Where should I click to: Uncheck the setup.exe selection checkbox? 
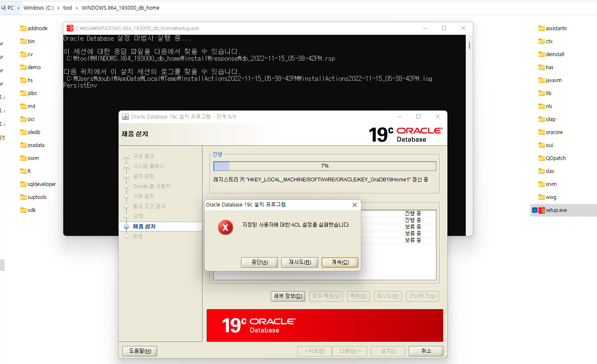(x=535, y=210)
